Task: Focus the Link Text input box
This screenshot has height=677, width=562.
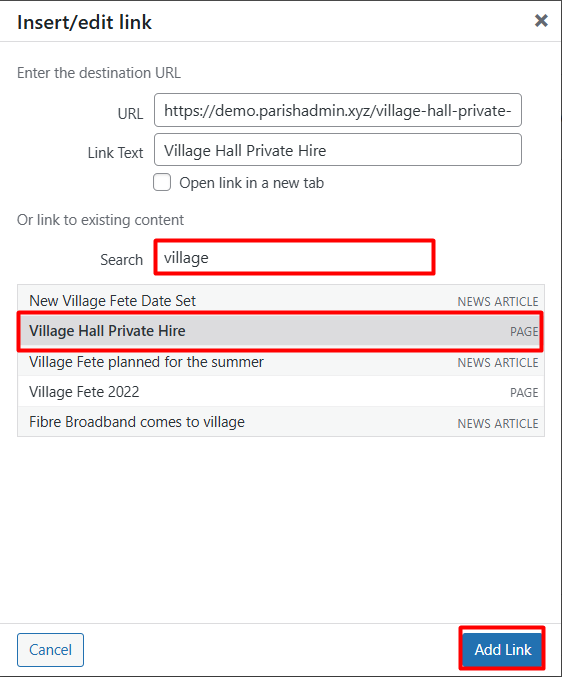Action: [x=338, y=150]
